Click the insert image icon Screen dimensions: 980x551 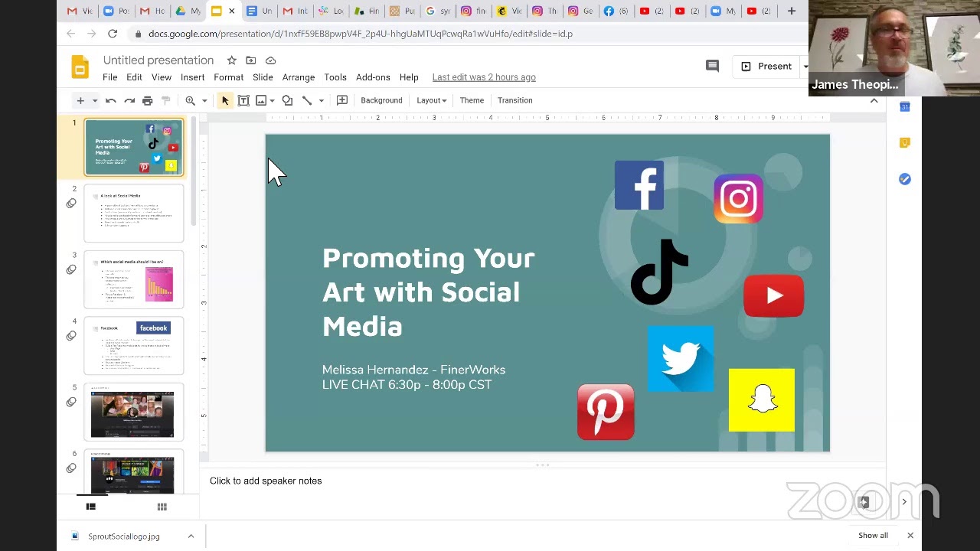click(x=261, y=100)
